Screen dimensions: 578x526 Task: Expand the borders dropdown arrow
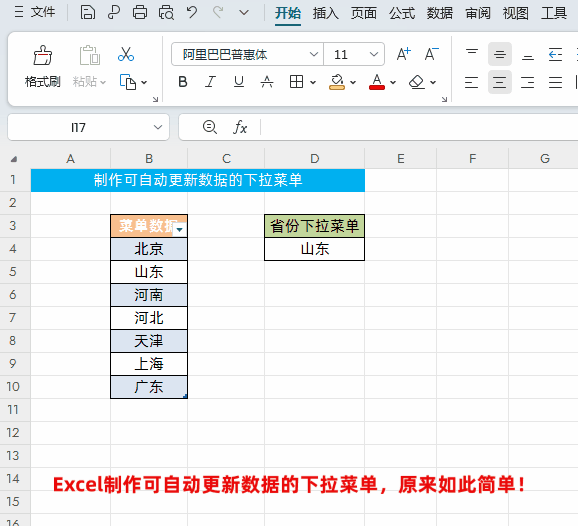click(313, 82)
